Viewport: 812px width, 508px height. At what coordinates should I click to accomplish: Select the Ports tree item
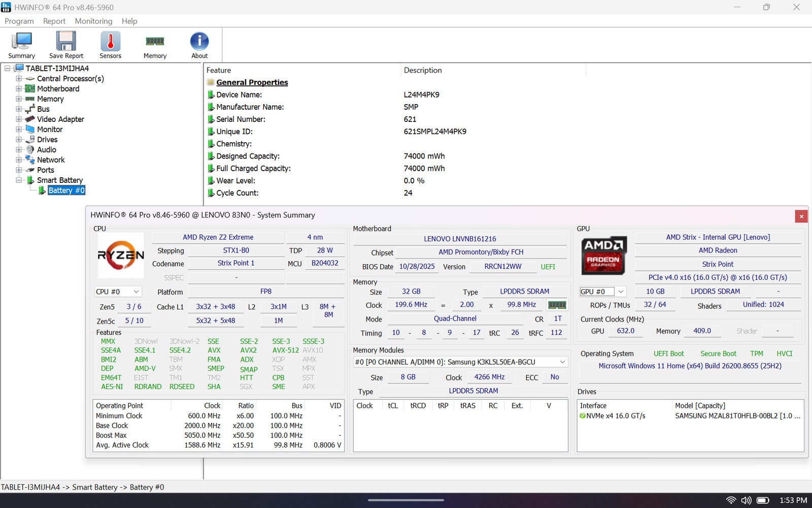(46, 170)
